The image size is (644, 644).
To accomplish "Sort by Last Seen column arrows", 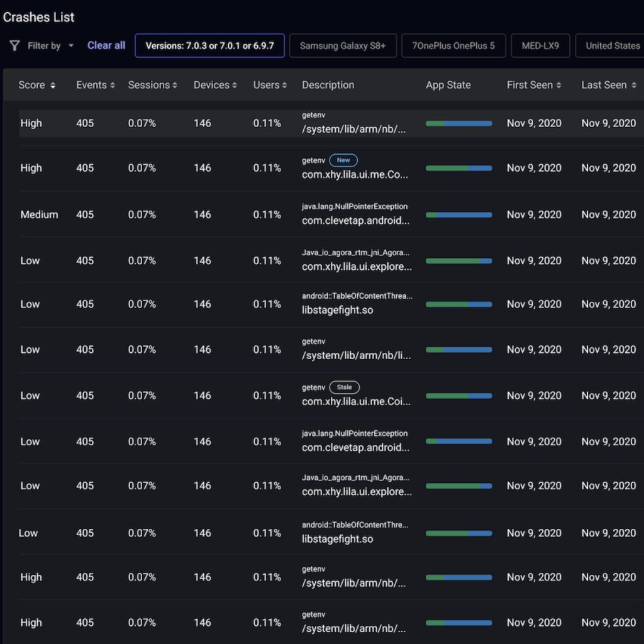I will coord(634,86).
